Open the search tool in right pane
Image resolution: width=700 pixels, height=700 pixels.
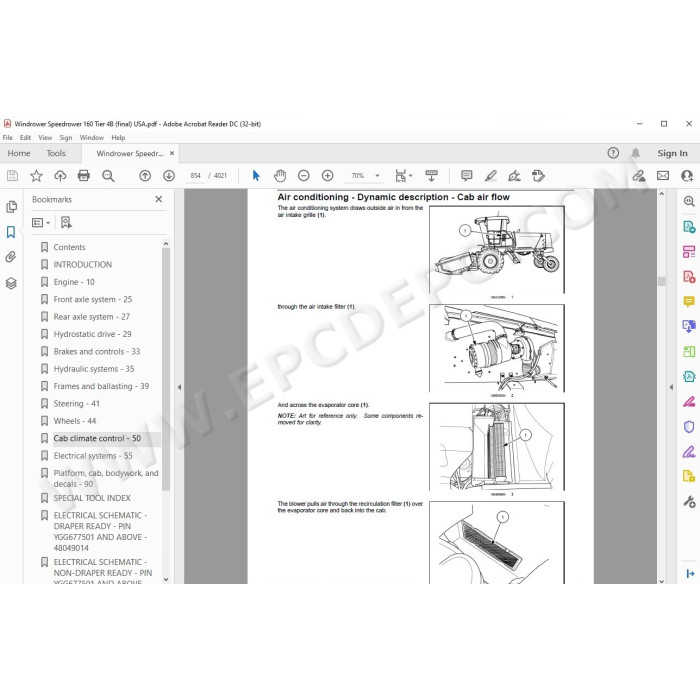point(689,201)
